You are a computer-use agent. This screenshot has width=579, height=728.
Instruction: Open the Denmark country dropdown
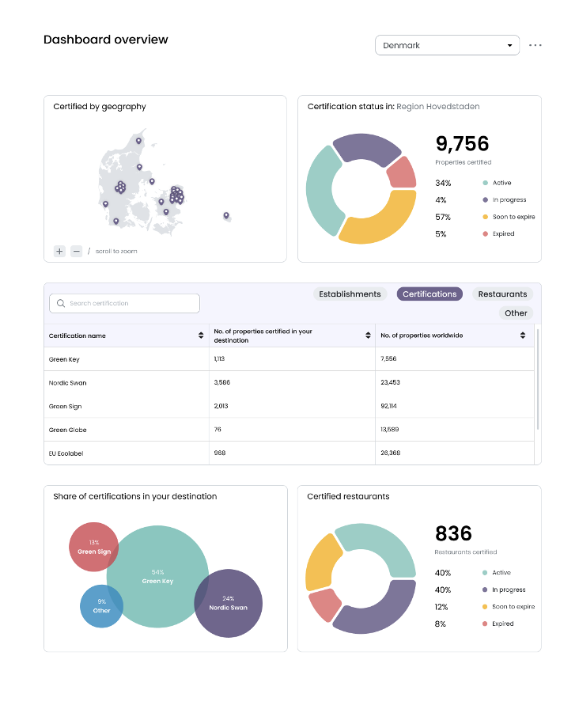click(447, 45)
